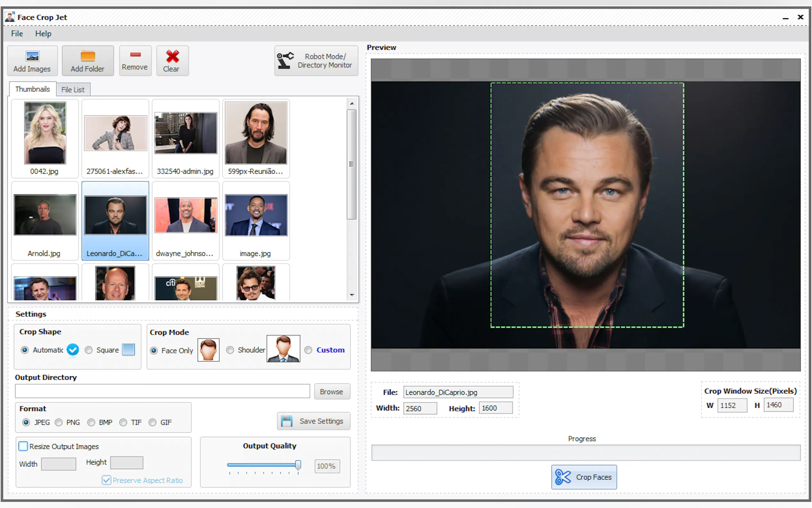This screenshot has width=812, height=508.
Task: Click the Save Settings button
Action: [x=314, y=421]
